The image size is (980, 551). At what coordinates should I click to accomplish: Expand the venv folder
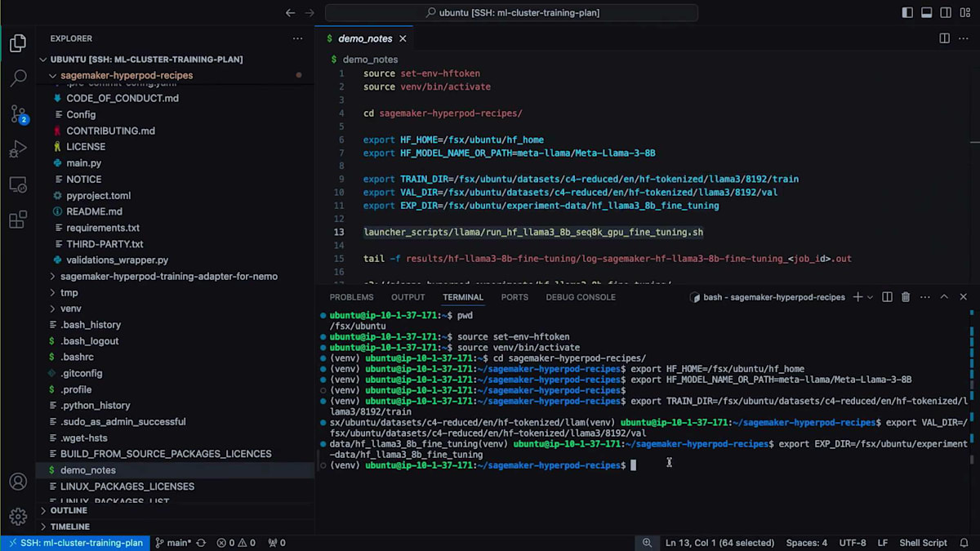tap(71, 309)
